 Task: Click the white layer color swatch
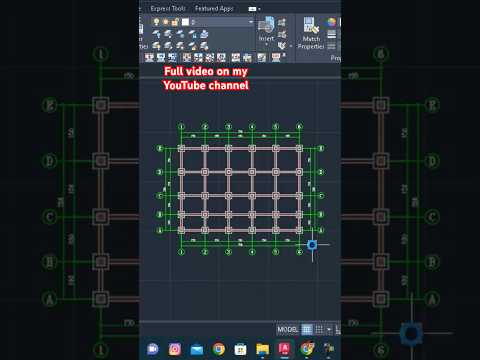(185, 22)
